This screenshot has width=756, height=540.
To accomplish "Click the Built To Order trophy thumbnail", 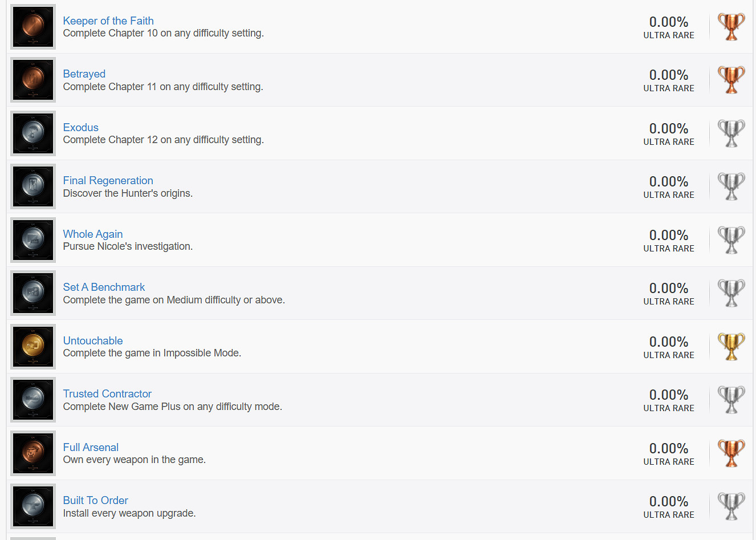I will 33,506.
